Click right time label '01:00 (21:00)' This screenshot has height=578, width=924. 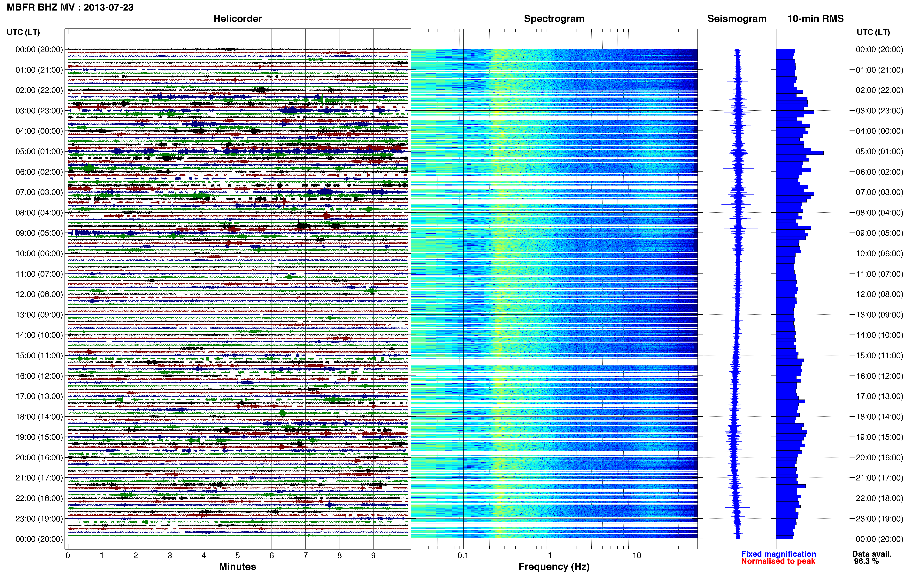tap(879, 70)
